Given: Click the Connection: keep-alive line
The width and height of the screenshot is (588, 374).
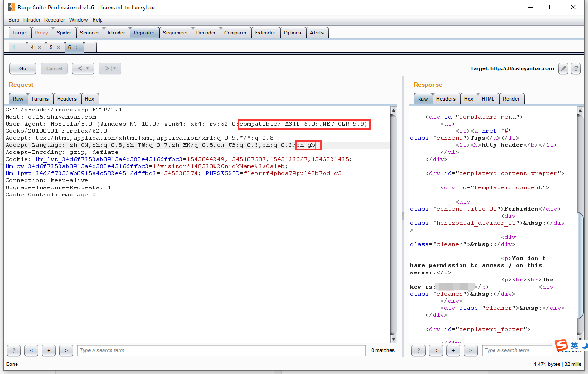Looking at the screenshot, I should point(47,180).
